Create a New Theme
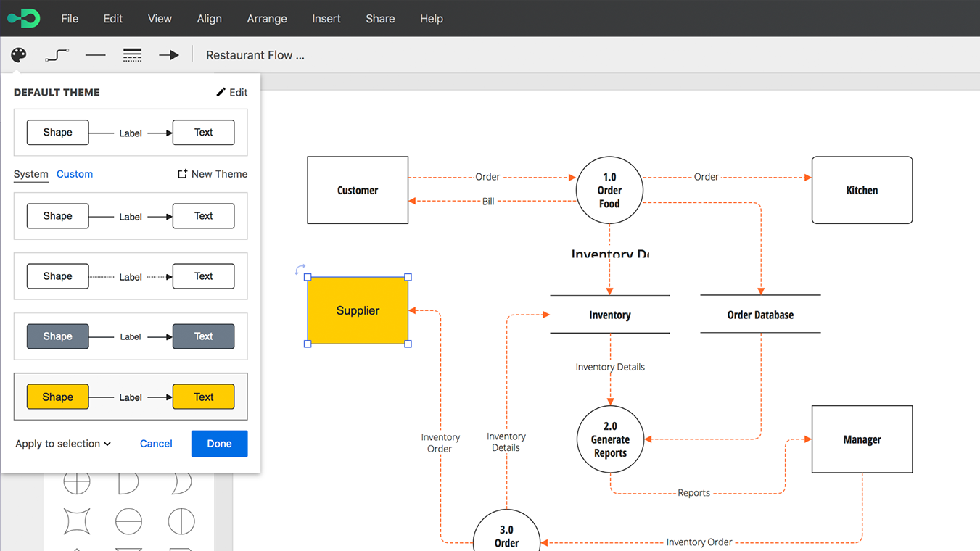The height and width of the screenshot is (551, 980). [x=212, y=174]
